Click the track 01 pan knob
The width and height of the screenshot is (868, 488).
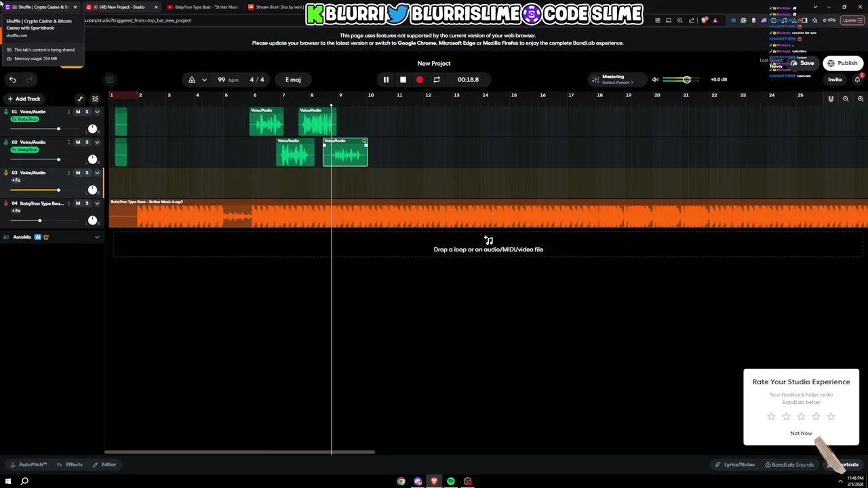[x=93, y=129]
